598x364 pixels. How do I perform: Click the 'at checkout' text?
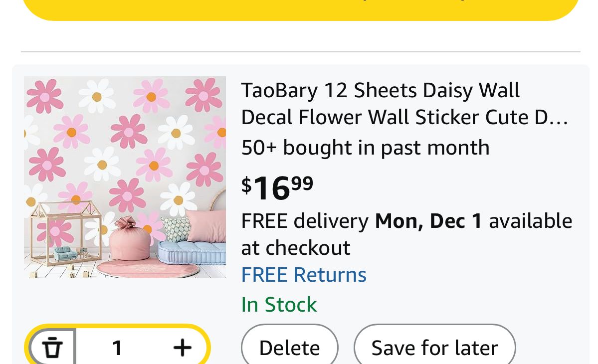click(x=296, y=248)
